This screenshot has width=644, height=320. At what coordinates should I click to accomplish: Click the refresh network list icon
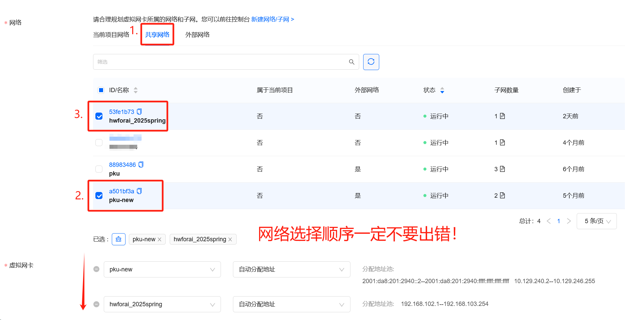pos(371,62)
